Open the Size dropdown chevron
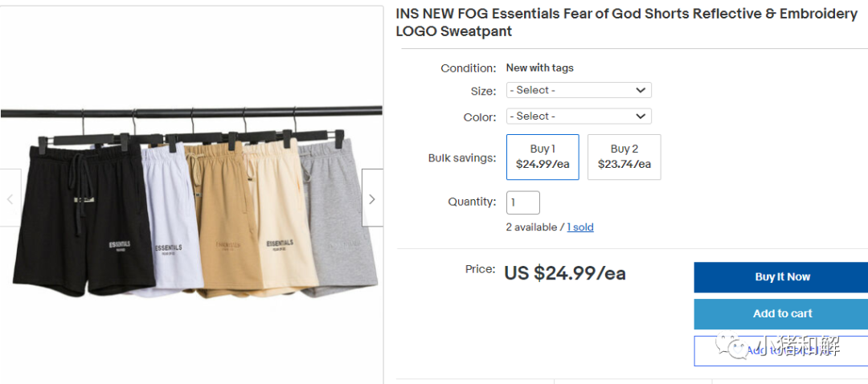Screen dimensions: 868x384 click(x=641, y=90)
